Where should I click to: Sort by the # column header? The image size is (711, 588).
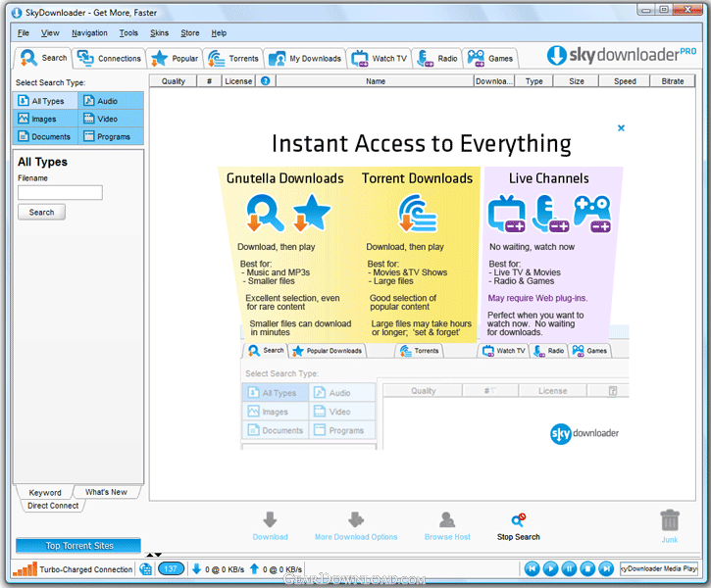(209, 81)
